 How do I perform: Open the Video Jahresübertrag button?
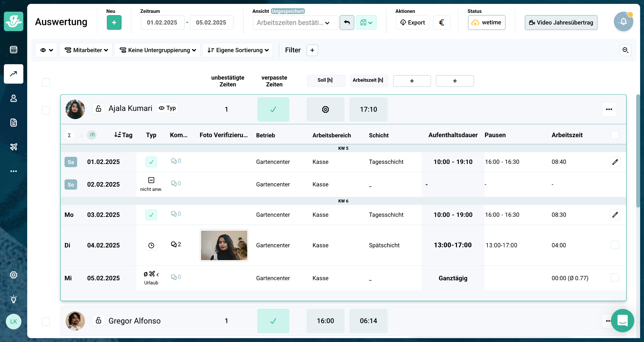coord(561,22)
